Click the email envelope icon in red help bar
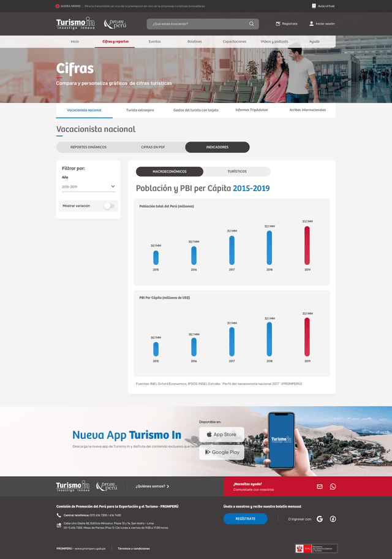 coord(320,486)
